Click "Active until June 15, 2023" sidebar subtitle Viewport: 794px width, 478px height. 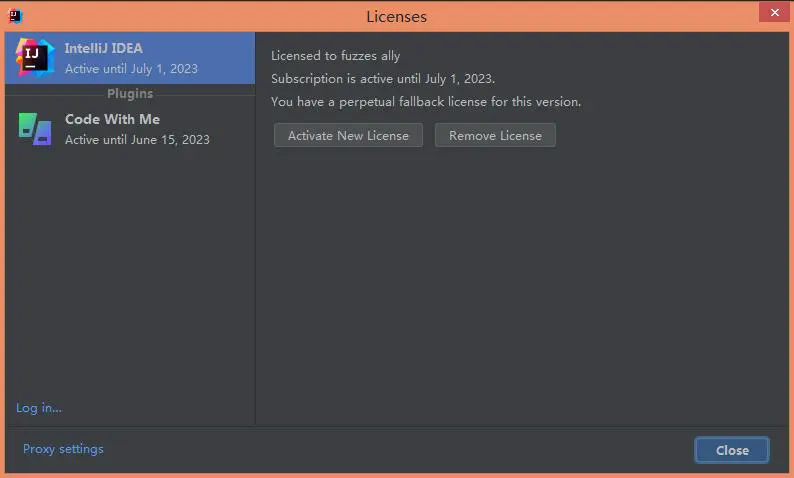coord(137,140)
